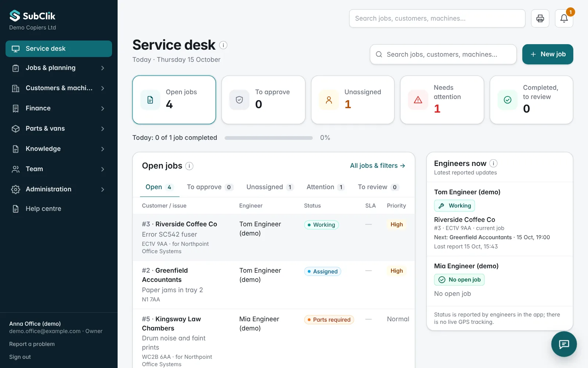Click the Needs attention warning triangle icon
Screen dimensions: 588x368
tap(418, 100)
